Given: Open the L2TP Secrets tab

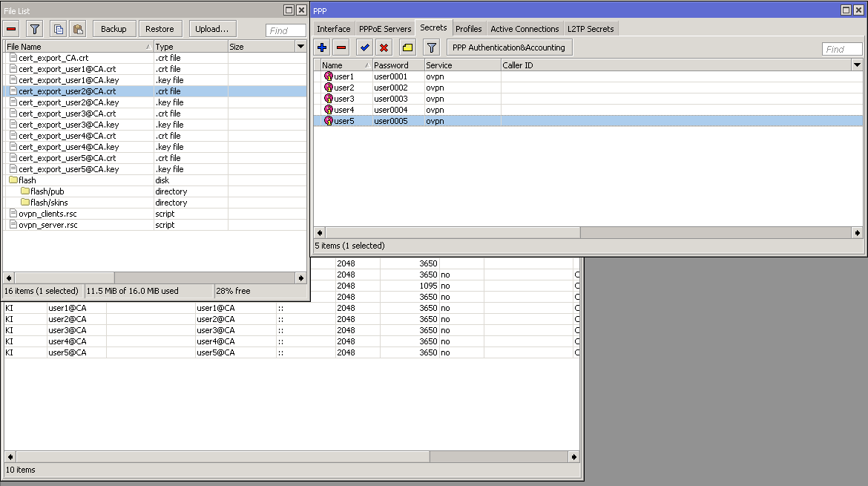Looking at the screenshot, I should coord(591,28).
